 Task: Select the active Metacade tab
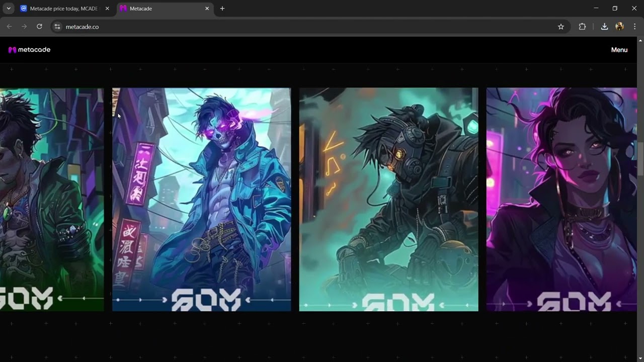point(164,9)
